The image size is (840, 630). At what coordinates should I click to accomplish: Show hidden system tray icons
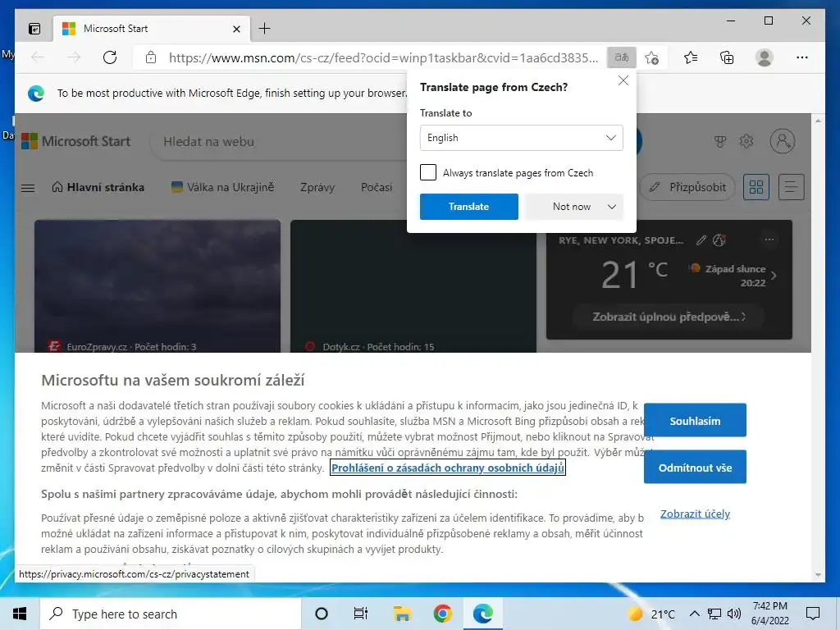[694, 614]
